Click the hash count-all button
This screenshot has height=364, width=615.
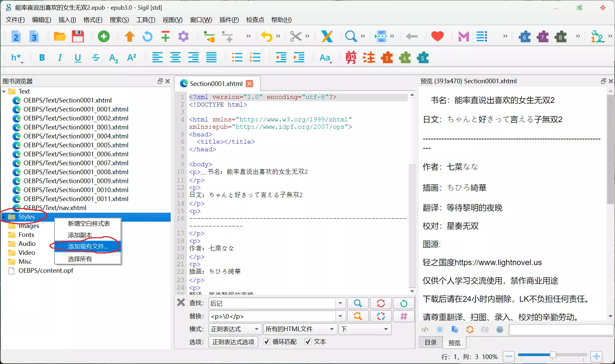[403, 316]
